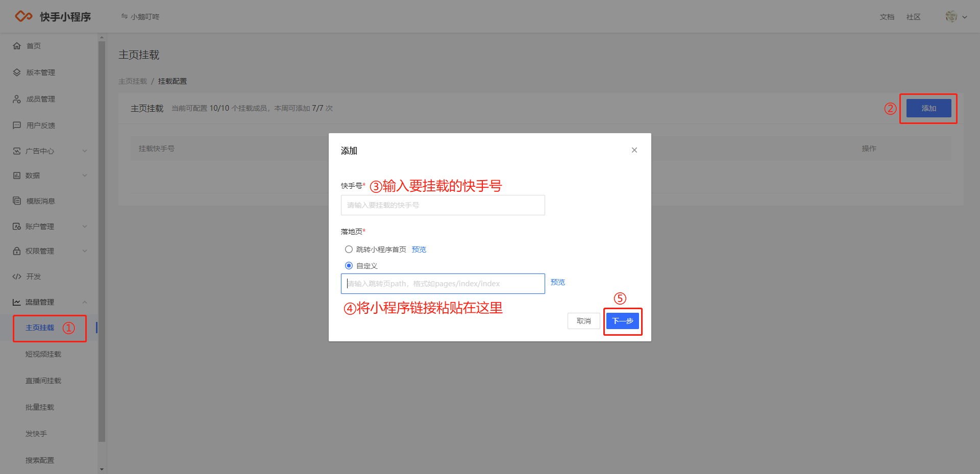Image resolution: width=980 pixels, height=474 pixels.
Task: Expand the 广告中心 menu chevron
Action: click(x=85, y=151)
